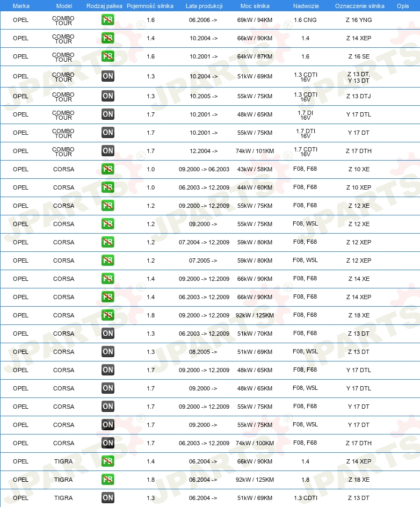Select the 07.2004 -> 12.2009 date cell

tap(204, 242)
